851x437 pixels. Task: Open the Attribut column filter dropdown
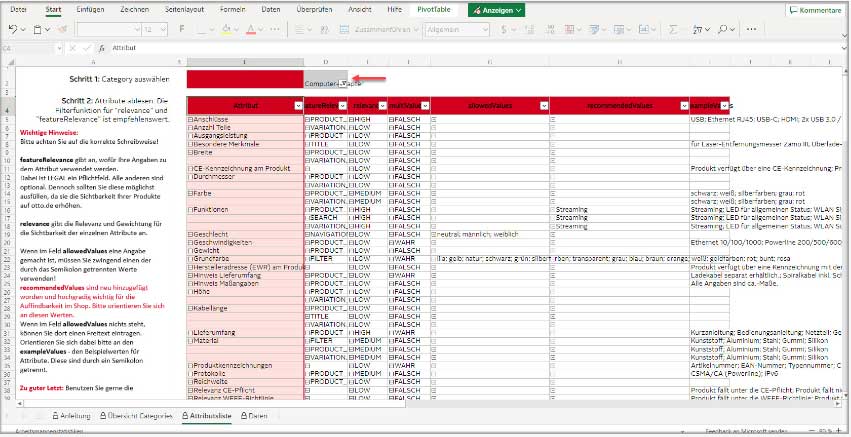click(x=298, y=106)
